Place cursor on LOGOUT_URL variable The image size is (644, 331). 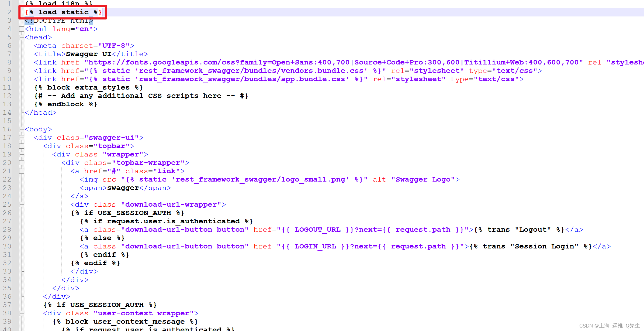pyautogui.click(x=317, y=230)
